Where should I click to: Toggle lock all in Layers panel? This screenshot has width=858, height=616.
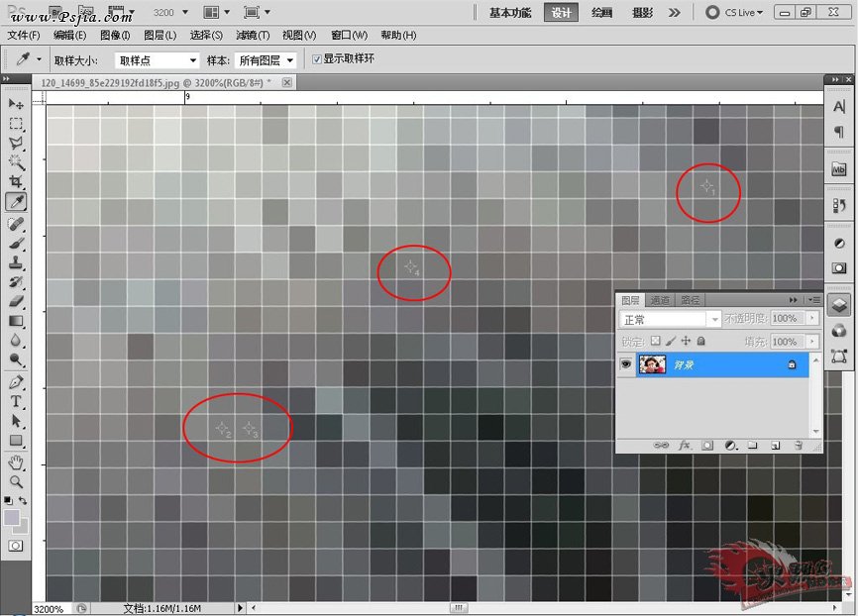700,341
